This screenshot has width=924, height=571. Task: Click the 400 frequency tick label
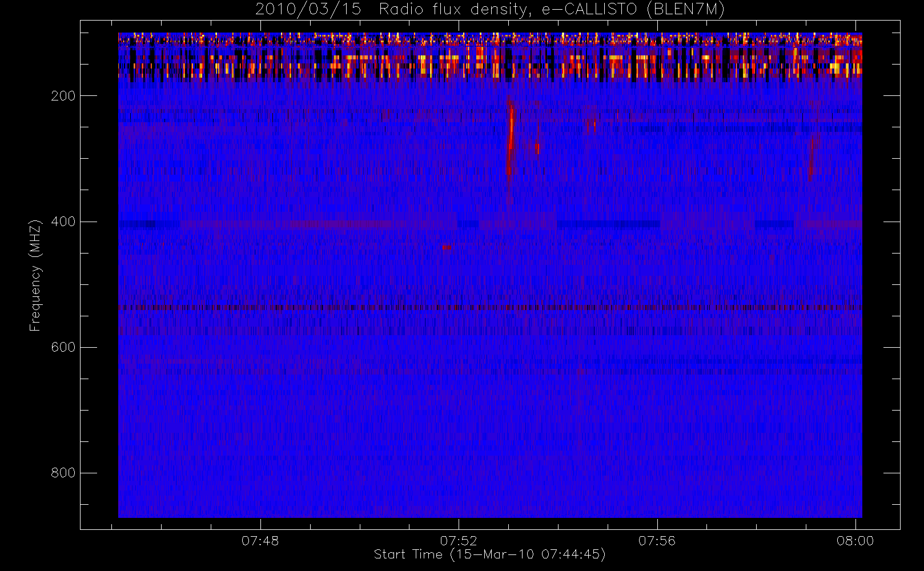[x=63, y=222]
